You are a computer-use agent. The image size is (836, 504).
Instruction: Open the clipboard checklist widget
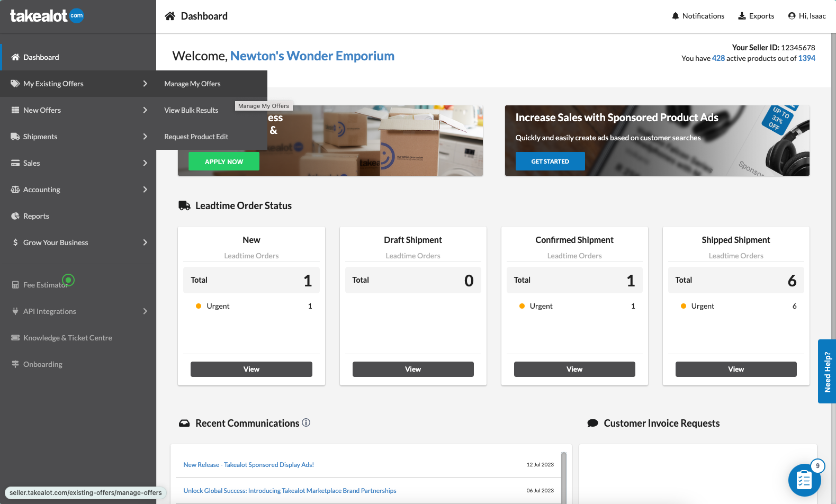804,480
